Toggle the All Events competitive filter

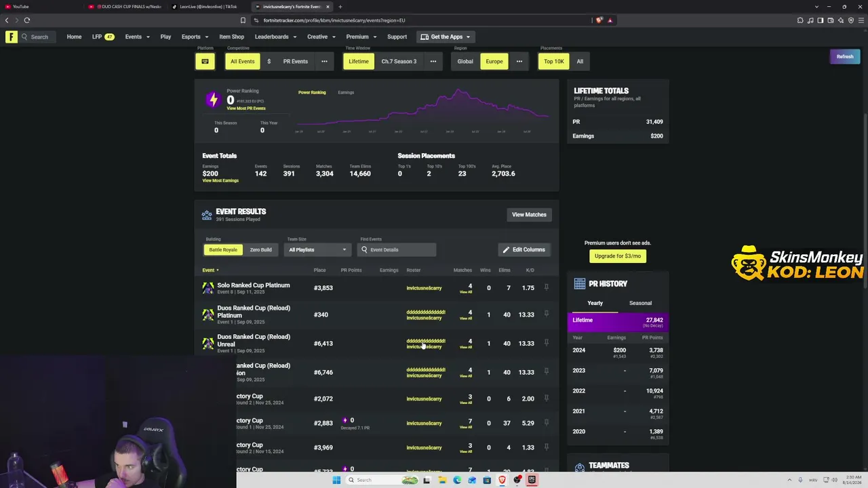(242, 61)
